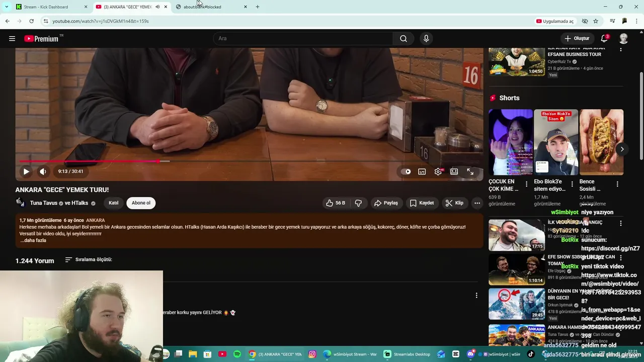
Task: Start voice search with microphone icon
Action: coord(426,39)
